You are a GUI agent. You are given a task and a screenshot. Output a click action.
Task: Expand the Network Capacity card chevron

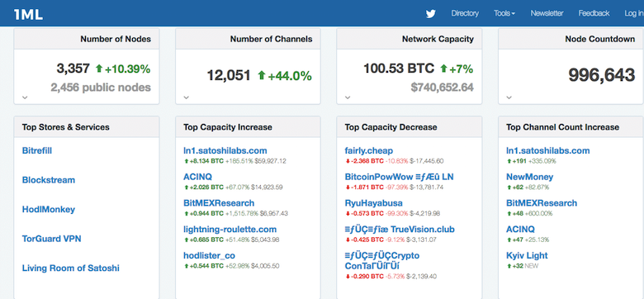pos(348,97)
